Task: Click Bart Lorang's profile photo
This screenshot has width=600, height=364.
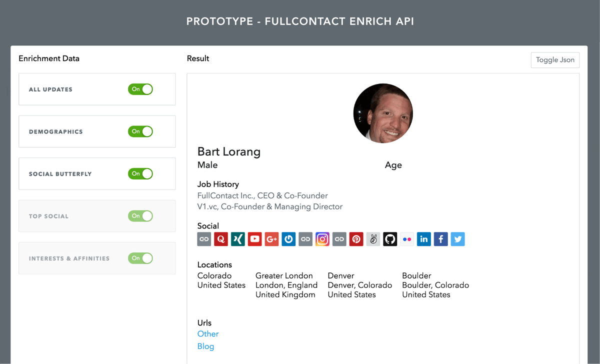Action: [383, 113]
